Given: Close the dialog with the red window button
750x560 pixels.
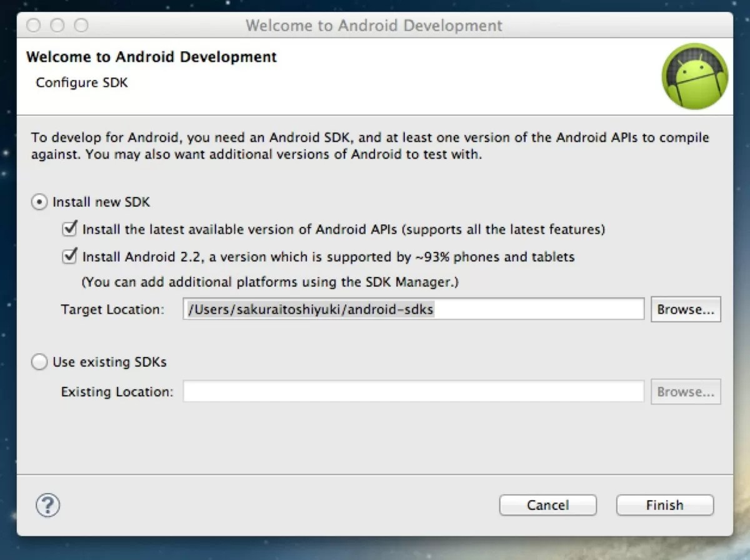Looking at the screenshot, I should click(x=34, y=26).
